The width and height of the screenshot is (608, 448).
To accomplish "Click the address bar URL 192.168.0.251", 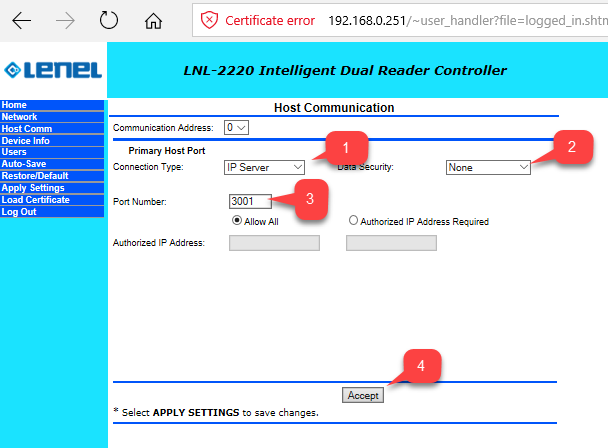I will [x=367, y=21].
